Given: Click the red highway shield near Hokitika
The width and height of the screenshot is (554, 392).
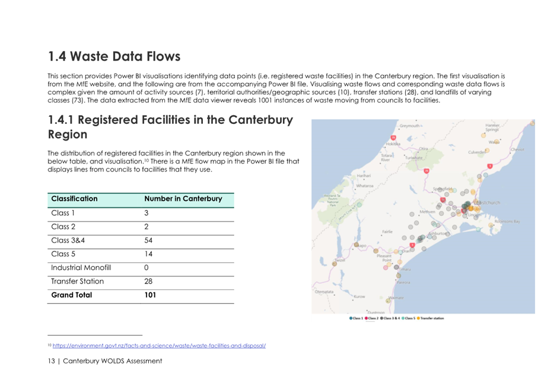Looking at the screenshot, I should 393,138.
